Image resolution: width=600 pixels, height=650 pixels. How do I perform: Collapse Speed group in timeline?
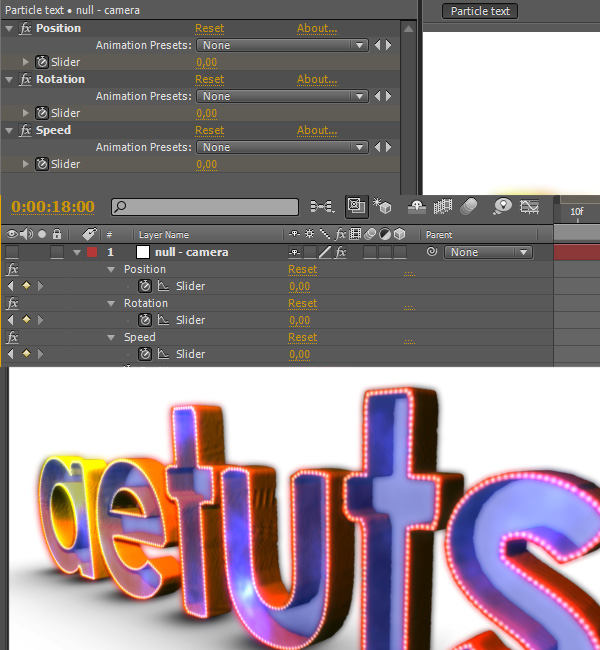[111, 337]
